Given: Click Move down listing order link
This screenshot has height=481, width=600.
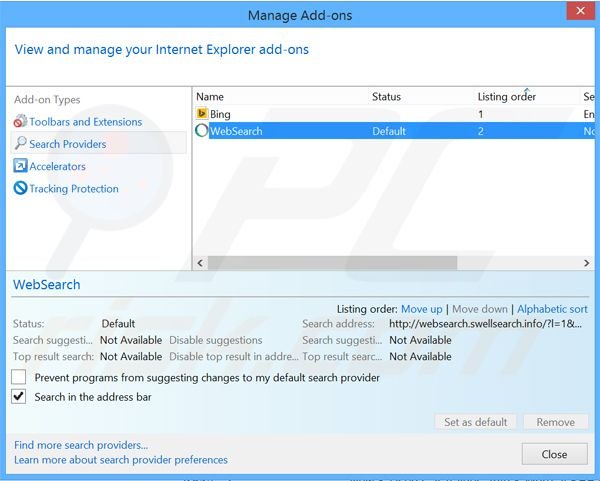Looking at the screenshot, I should [480, 309].
